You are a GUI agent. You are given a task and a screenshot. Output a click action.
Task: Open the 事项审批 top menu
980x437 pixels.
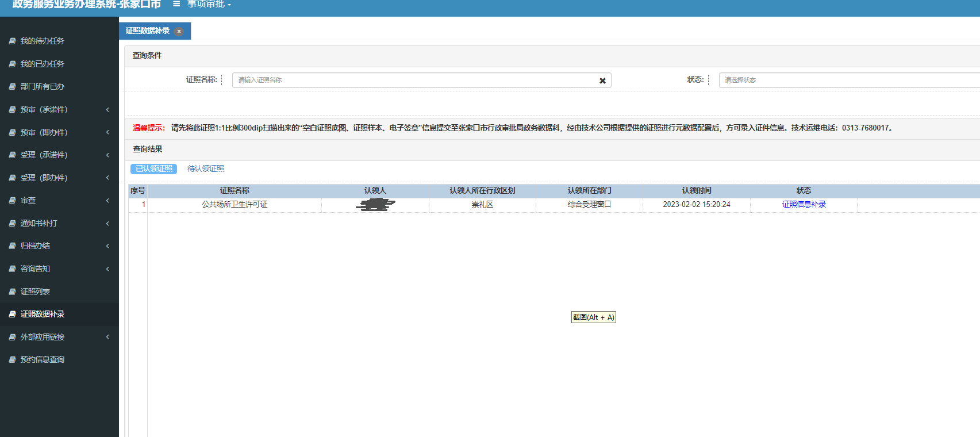coord(209,4)
